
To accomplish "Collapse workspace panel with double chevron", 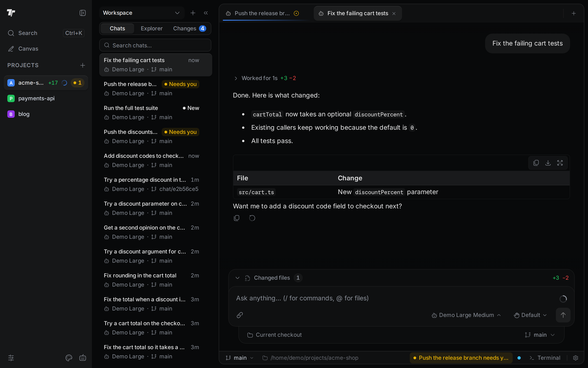I will click(206, 13).
